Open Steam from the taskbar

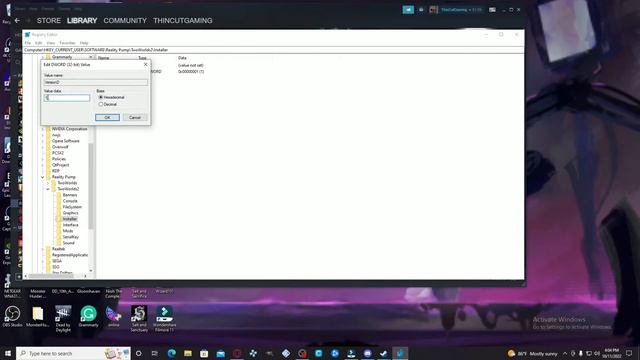coord(384,353)
